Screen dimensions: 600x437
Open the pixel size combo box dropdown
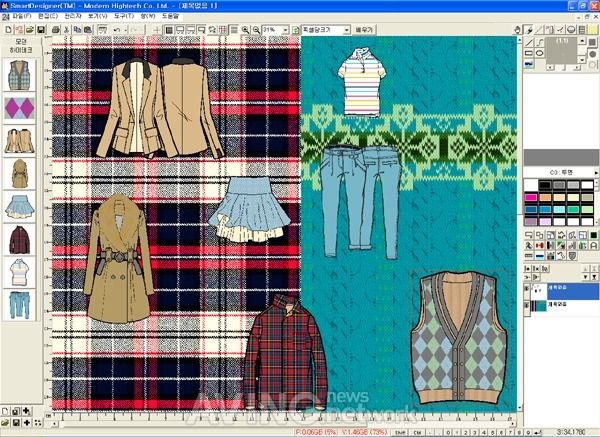pos(346,30)
